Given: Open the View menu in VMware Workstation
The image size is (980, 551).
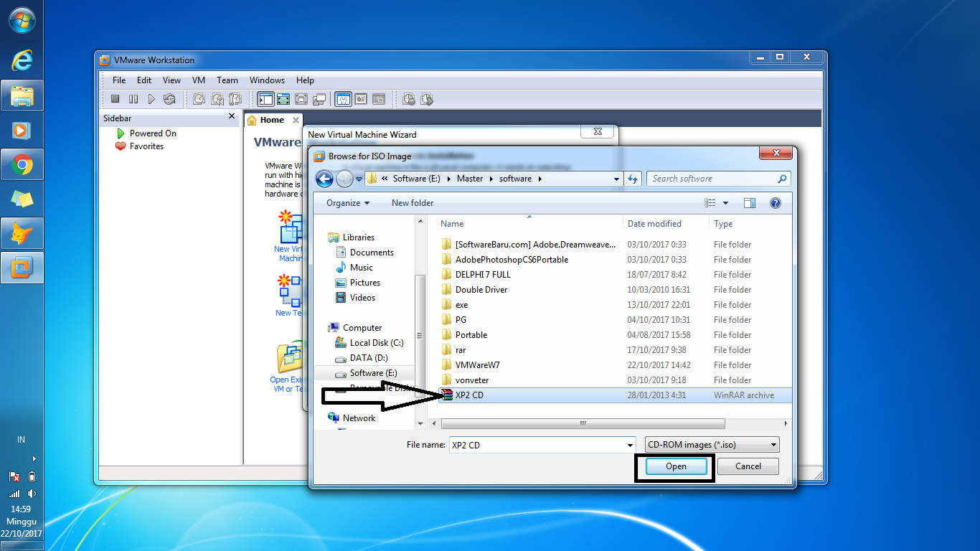Looking at the screenshot, I should click(172, 80).
